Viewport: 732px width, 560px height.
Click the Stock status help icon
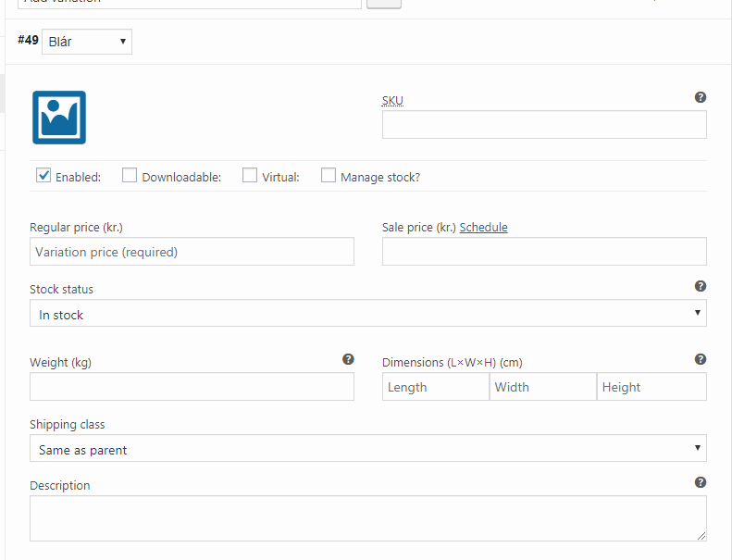point(701,286)
